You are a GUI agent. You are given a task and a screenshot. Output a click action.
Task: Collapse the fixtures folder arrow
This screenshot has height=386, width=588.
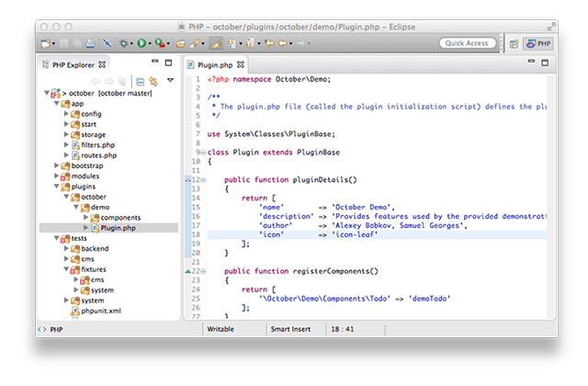(x=66, y=269)
